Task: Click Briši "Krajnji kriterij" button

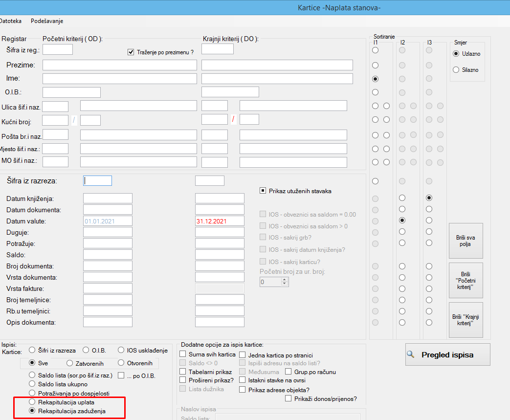Action: pos(466,320)
